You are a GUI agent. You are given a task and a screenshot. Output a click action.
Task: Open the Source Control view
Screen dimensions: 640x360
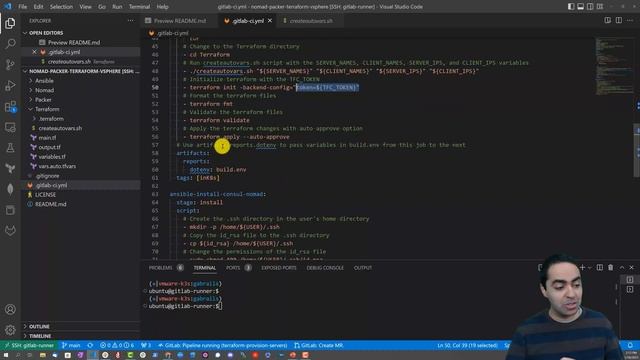pos(10,64)
